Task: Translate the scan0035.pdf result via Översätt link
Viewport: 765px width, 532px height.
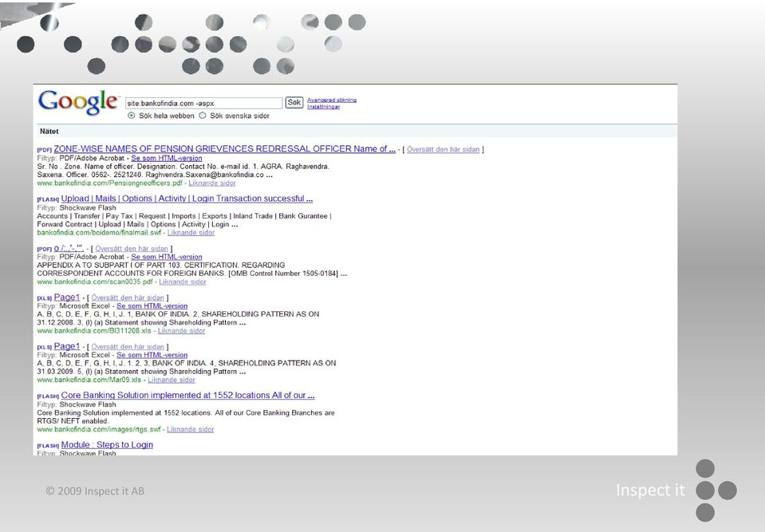Action: point(132,249)
